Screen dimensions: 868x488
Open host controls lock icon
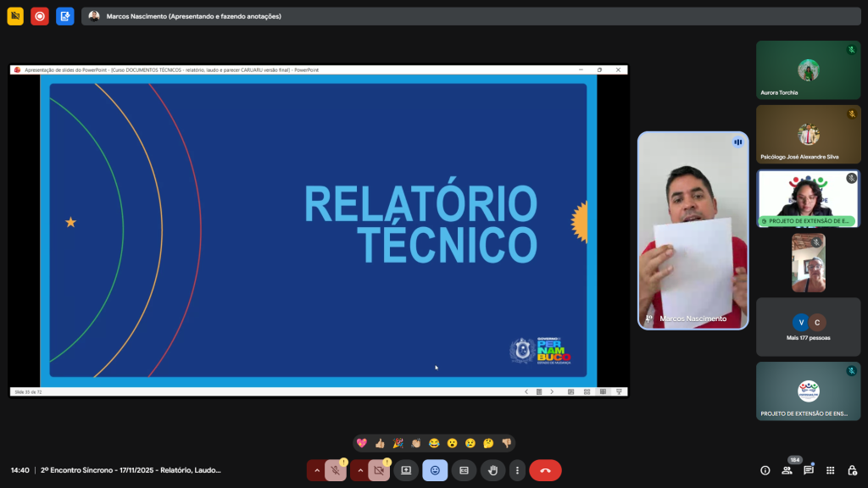click(x=852, y=470)
